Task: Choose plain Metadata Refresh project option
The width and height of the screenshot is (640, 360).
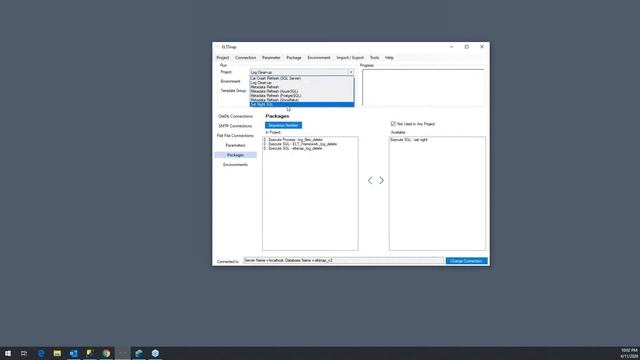Action: (302, 87)
